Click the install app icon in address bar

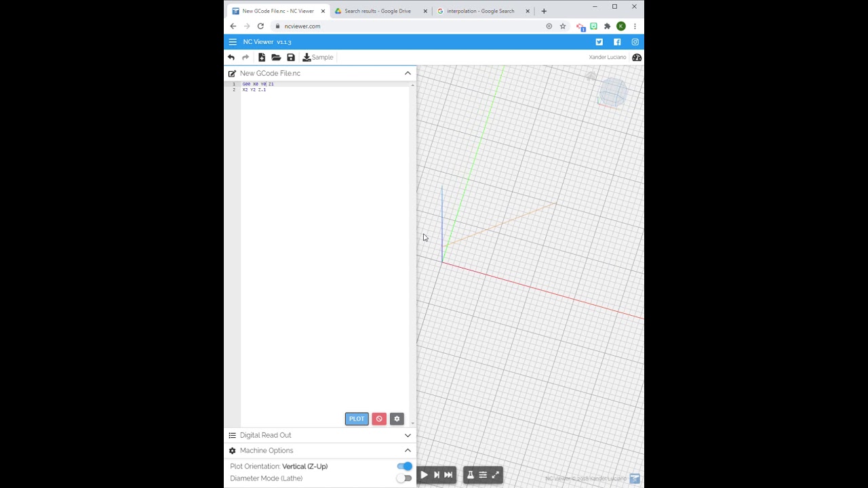(x=549, y=26)
